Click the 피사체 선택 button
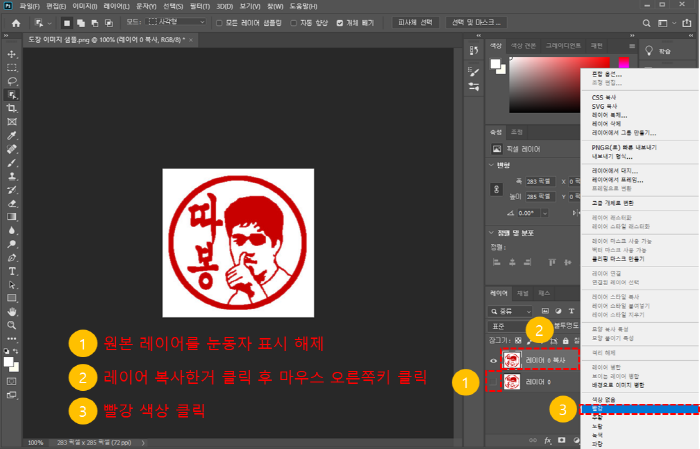Image resolution: width=700 pixels, height=449 pixels. [x=415, y=22]
